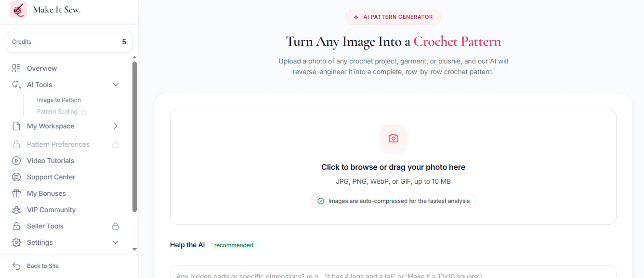Click the Back to Site arrow icon
The image size is (644, 278).
(16, 266)
